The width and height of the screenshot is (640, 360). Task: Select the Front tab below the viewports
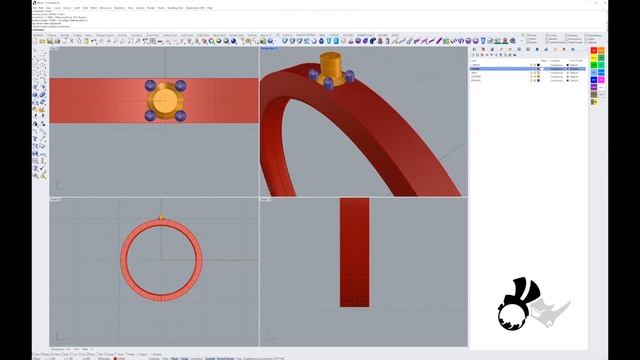76,349
